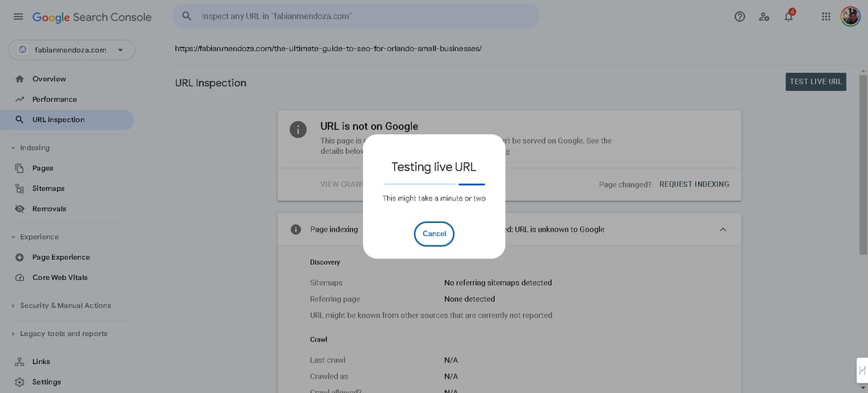This screenshot has width=868, height=393.
Task: Click 'None detected' referring page value
Action: click(x=469, y=299)
